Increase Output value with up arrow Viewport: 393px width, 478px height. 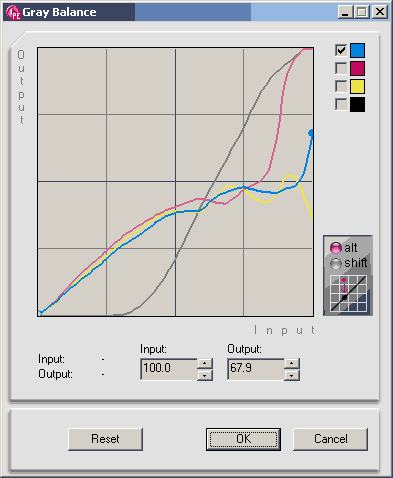tap(292, 363)
